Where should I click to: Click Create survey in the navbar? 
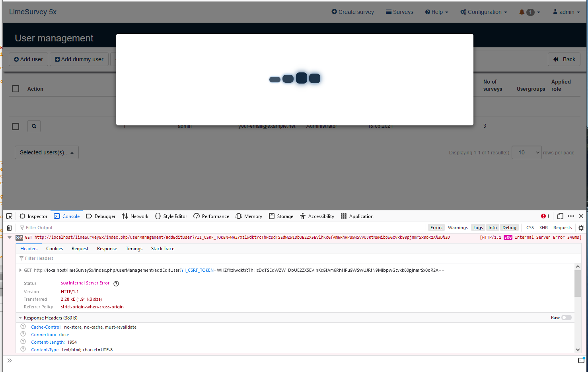click(353, 12)
